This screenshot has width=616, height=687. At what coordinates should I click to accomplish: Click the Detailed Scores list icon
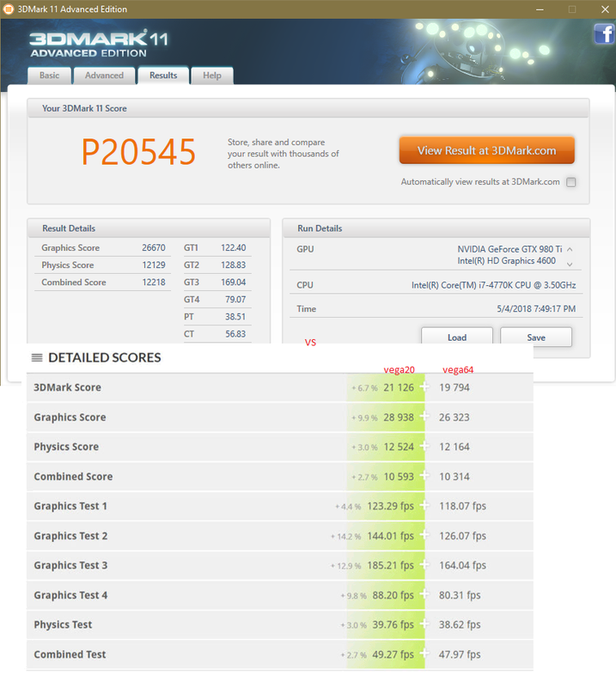click(x=37, y=357)
